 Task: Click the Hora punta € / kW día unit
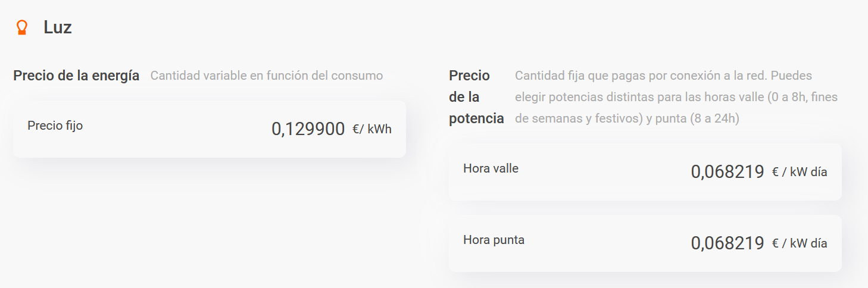(800, 243)
